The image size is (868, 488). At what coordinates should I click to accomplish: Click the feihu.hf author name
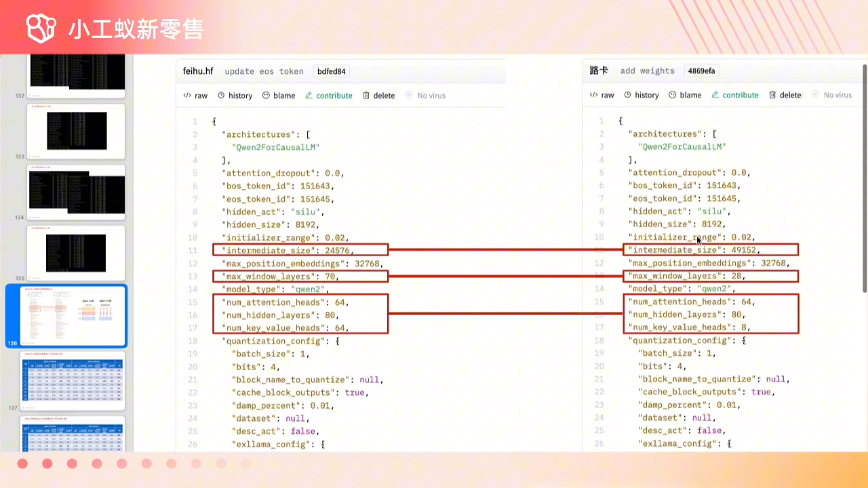(x=198, y=71)
